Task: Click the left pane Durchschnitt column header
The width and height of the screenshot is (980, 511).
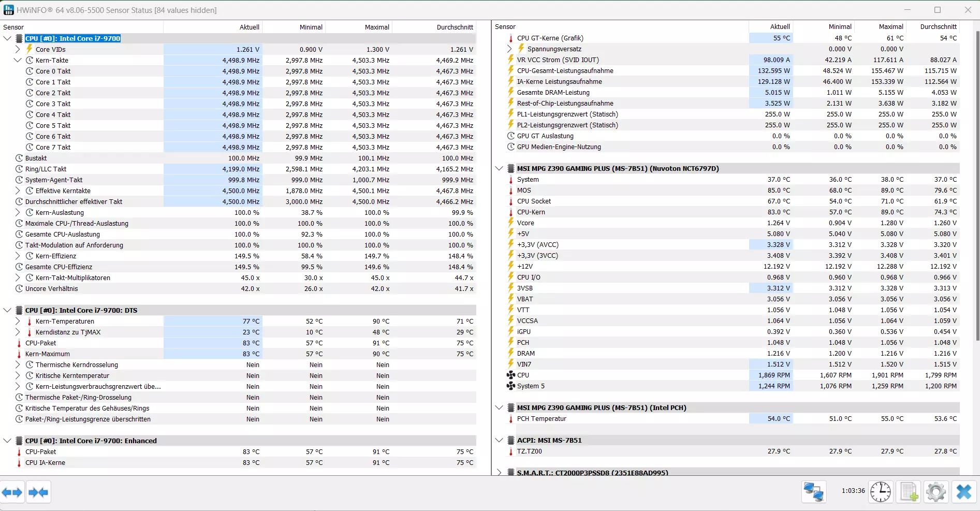Action: pos(434,27)
